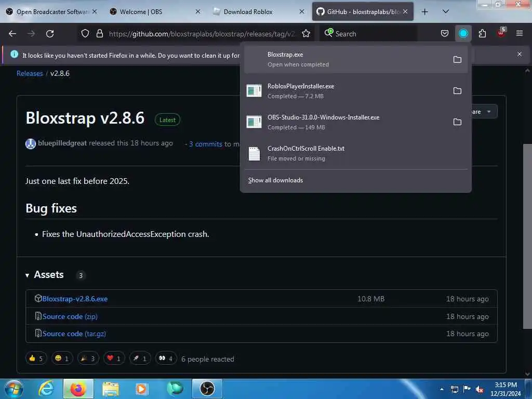Dismiss the Firefox refresh notification bar
Image resolution: width=532 pixels, height=399 pixels.
click(520, 54)
